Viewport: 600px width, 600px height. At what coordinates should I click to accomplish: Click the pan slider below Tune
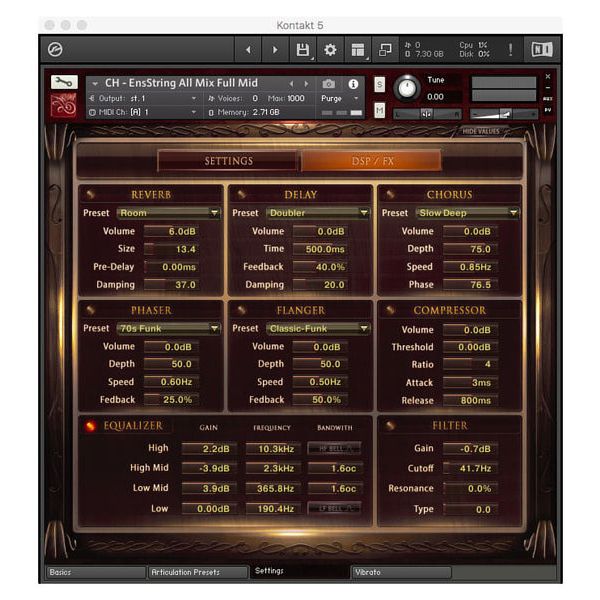pos(427,114)
